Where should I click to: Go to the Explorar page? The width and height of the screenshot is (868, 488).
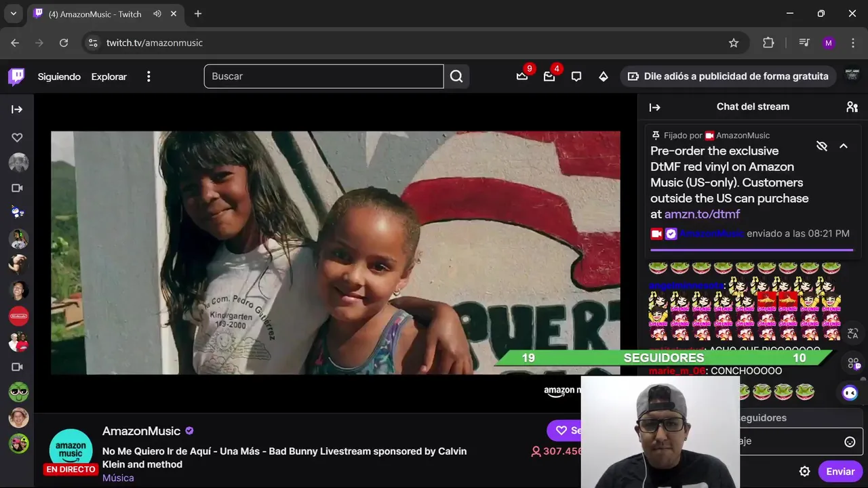(x=109, y=77)
